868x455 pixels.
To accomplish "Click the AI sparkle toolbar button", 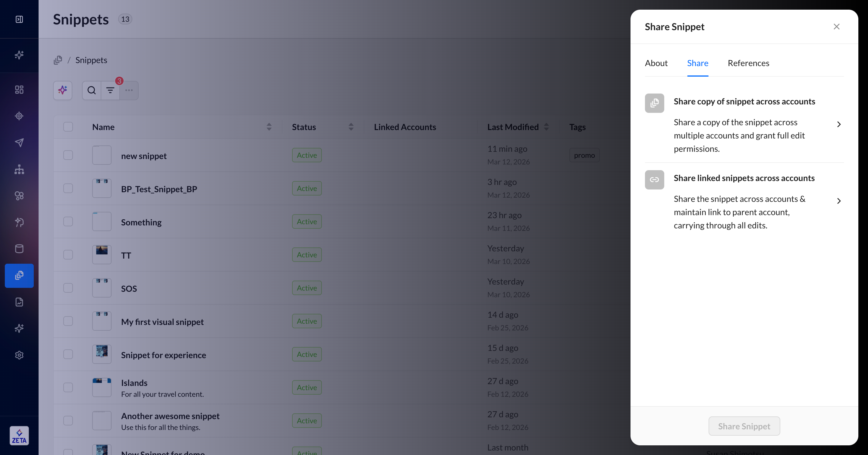I will coord(63,90).
